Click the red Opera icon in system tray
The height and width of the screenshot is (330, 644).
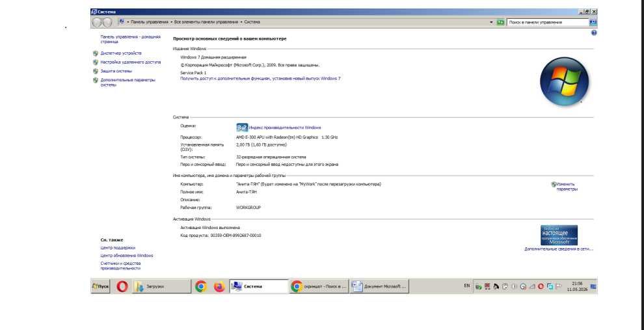[x=541, y=286]
